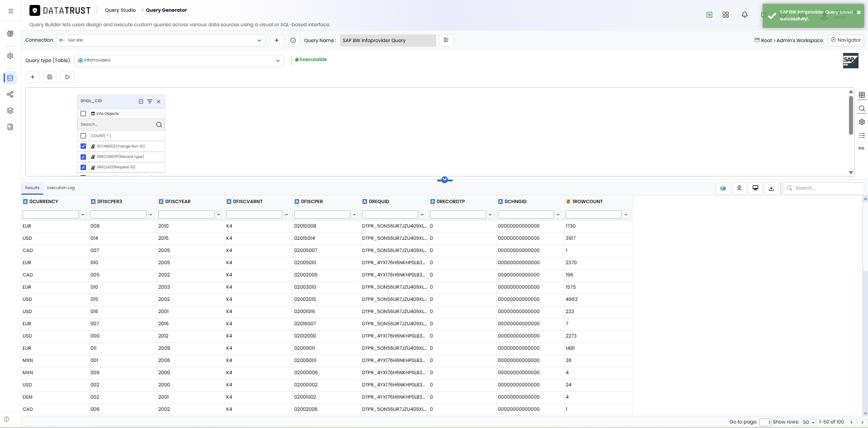Switch to the Execution Log tab
This screenshot has width=868, height=428.
pyautogui.click(x=61, y=188)
